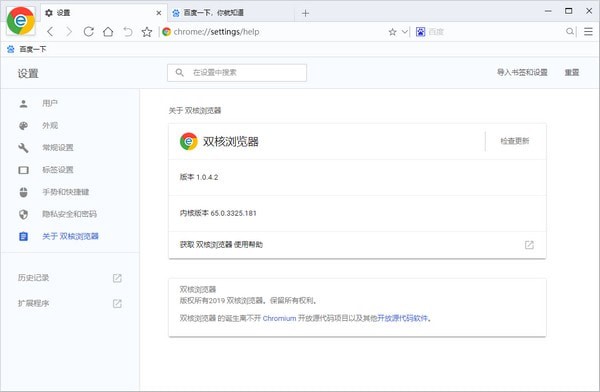The height and width of the screenshot is (392, 600).
Task: Switch to the 百度一下 tab
Action: pos(231,13)
